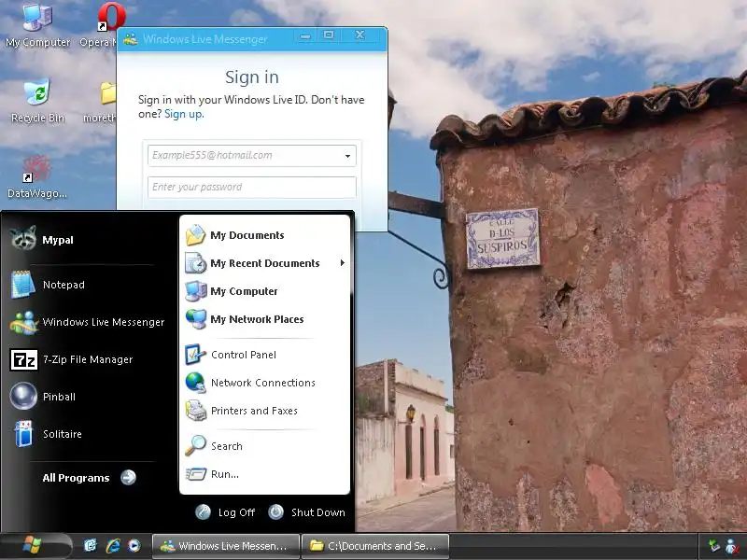Click Internet Explorer quick launch icon
This screenshot has width=747, height=560.
click(x=113, y=546)
